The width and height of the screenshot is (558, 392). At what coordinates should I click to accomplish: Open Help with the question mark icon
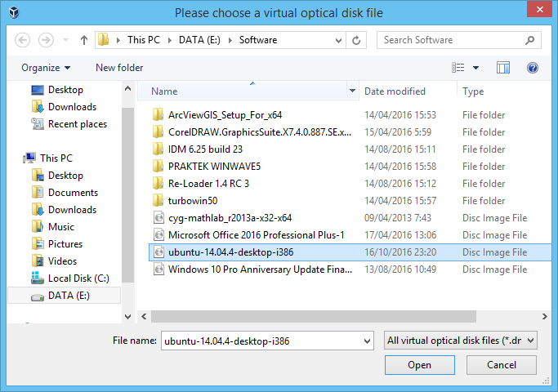pos(533,68)
